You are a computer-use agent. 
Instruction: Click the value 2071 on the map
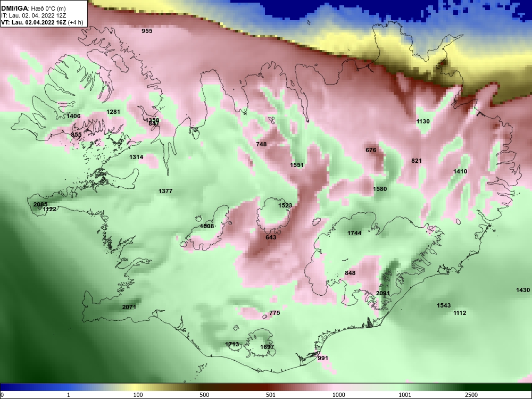(129, 307)
